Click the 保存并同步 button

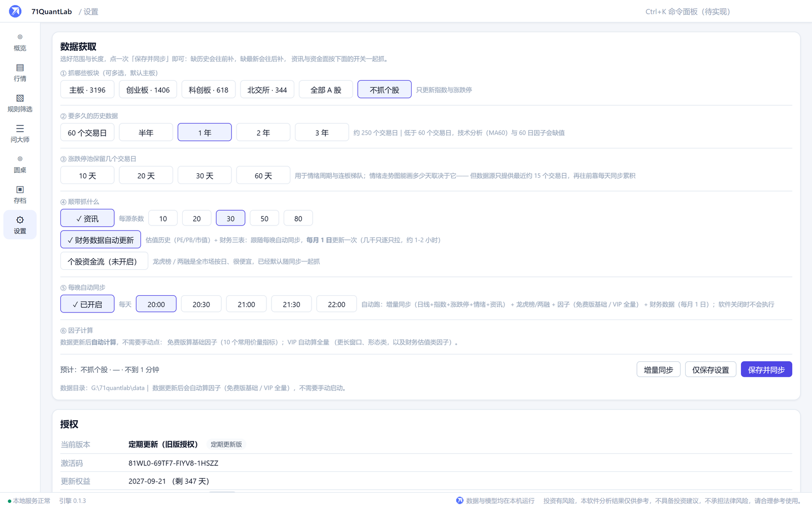766,369
